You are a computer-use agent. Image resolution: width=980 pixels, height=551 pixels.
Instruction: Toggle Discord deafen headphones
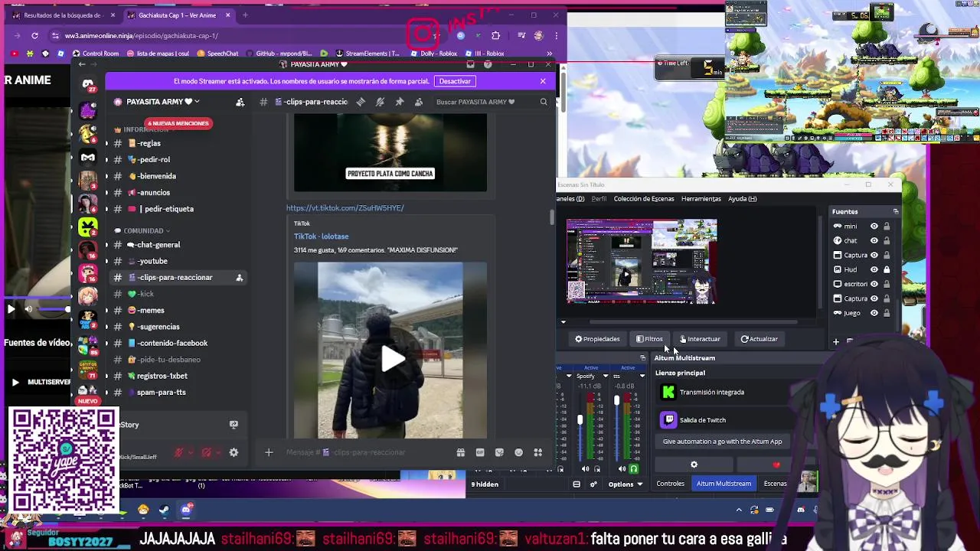(206, 452)
